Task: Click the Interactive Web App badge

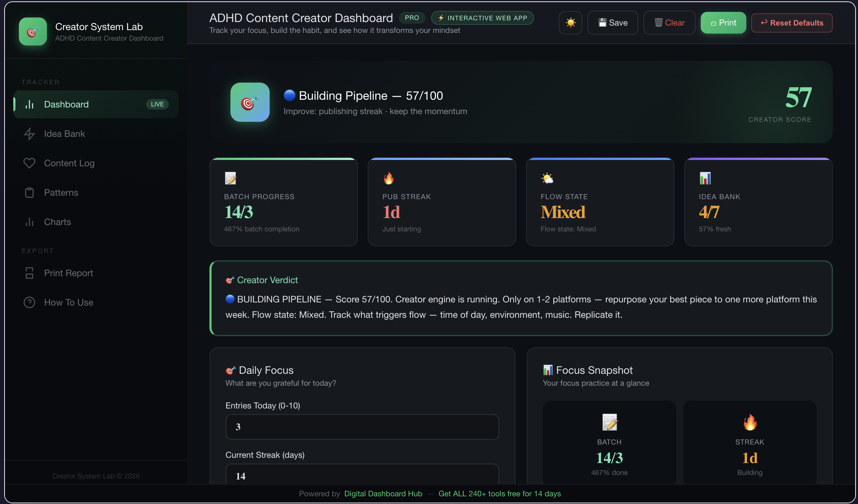Action: (x=483, y=18)
